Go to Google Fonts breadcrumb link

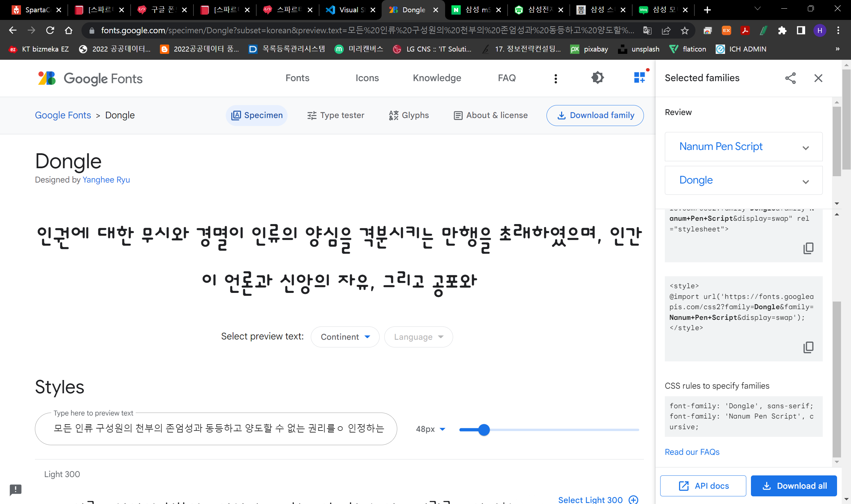63,115
